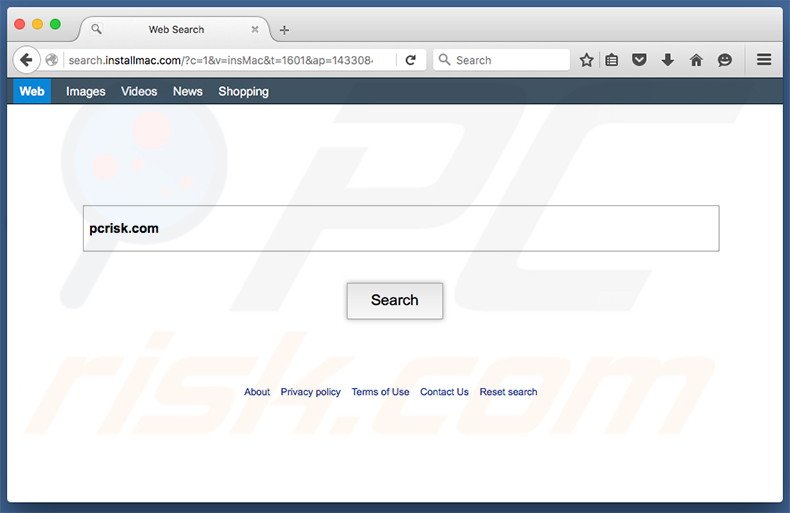The width and height of the screenshot is (790, 513).
Task: Click the address bar URL
Action: [221, 60]
